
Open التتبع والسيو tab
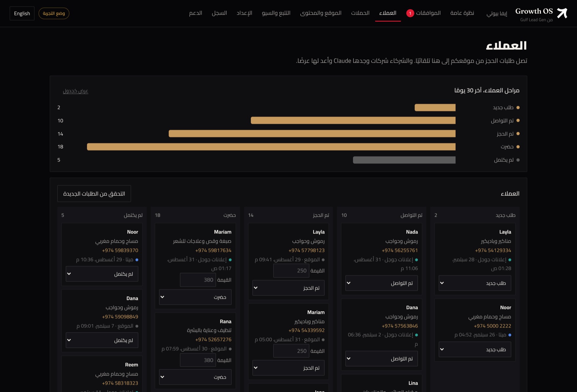coord(276,13)
